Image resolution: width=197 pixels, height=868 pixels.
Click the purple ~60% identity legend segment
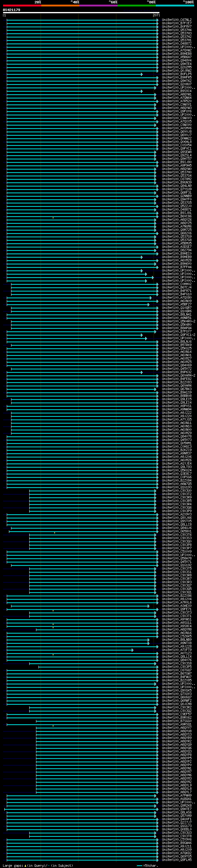[98, 6]
